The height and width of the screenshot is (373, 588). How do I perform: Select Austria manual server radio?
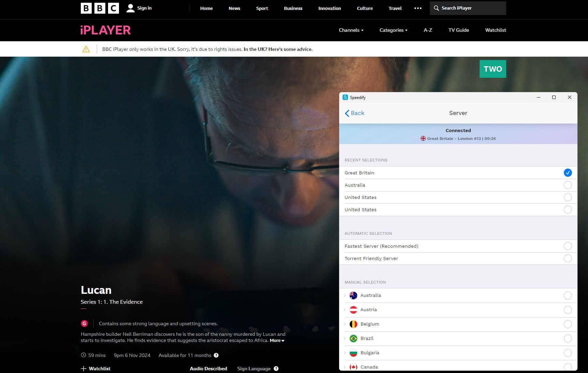click(x=568, y=310)
